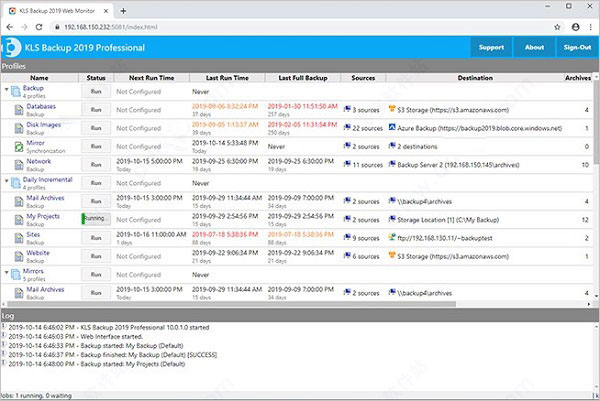Screen dimensions: 600x401
Task: Click the Disk Images profile icon
Action: [x=19, y=128]
